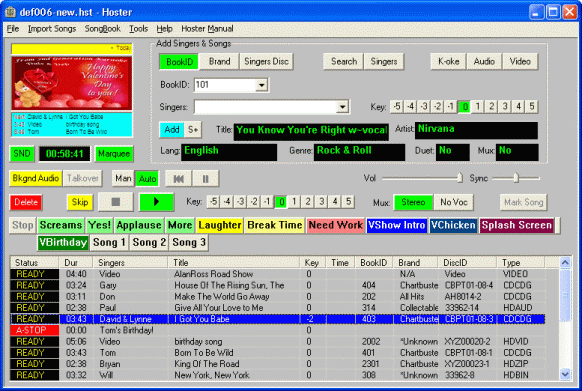The image size is (582, 391).
Task: Open the File menu
Action: (13, 29)
